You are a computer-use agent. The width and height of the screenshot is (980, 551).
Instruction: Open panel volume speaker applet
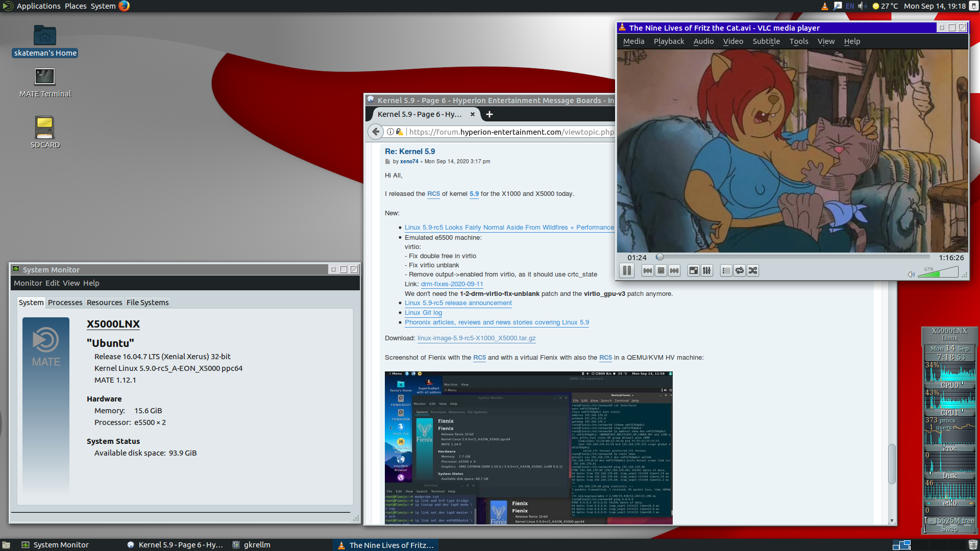pos(863,6)
